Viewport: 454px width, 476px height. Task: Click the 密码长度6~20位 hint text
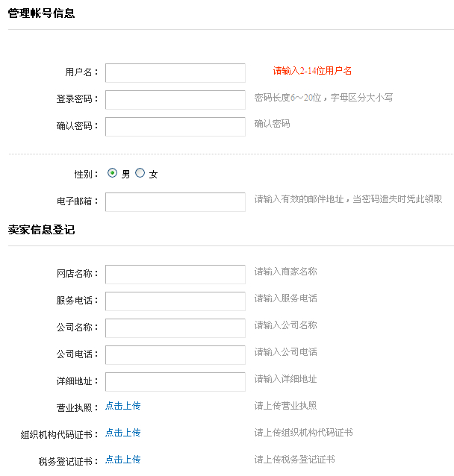(323, 98)
